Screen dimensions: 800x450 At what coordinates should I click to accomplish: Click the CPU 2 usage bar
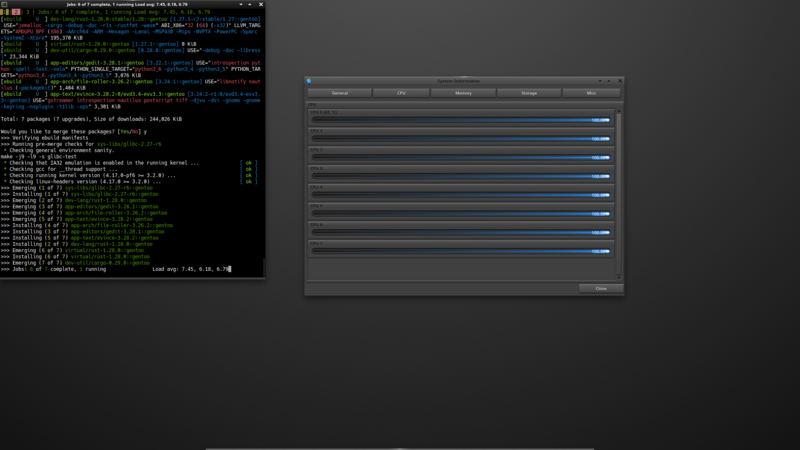pyautogui.click(x=461, y=158)
